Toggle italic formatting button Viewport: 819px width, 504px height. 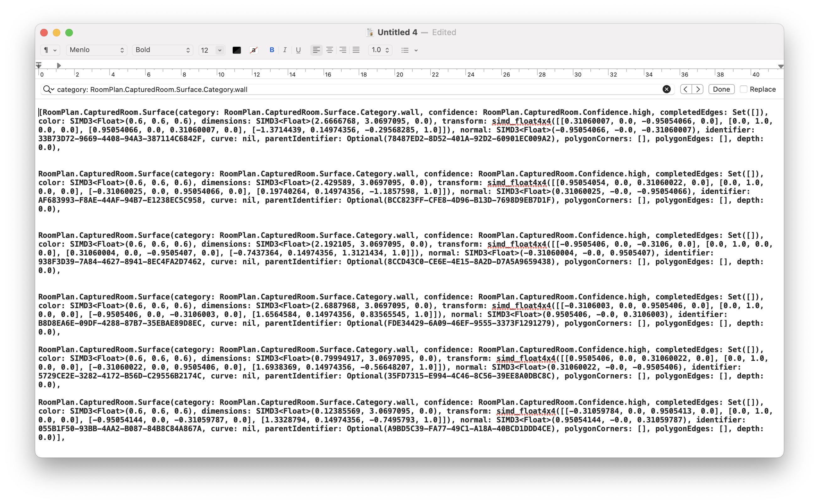(285, 50)
